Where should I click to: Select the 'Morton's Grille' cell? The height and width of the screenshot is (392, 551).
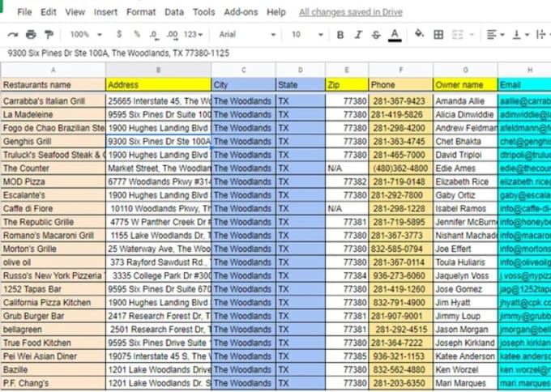tap(53, 249)
